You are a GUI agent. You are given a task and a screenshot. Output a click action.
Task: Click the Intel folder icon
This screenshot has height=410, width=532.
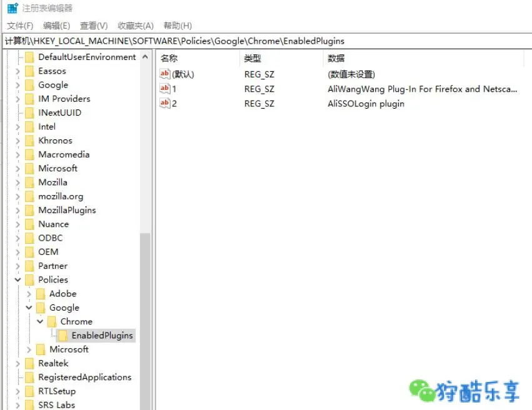pyautogui.click(x=30, y=126)
